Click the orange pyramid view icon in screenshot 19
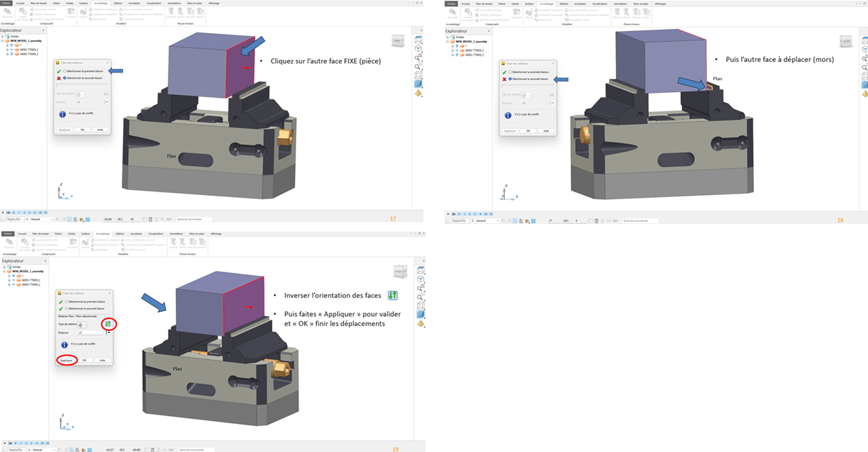This screenshot has width=868, height=452. pos(421,323)
